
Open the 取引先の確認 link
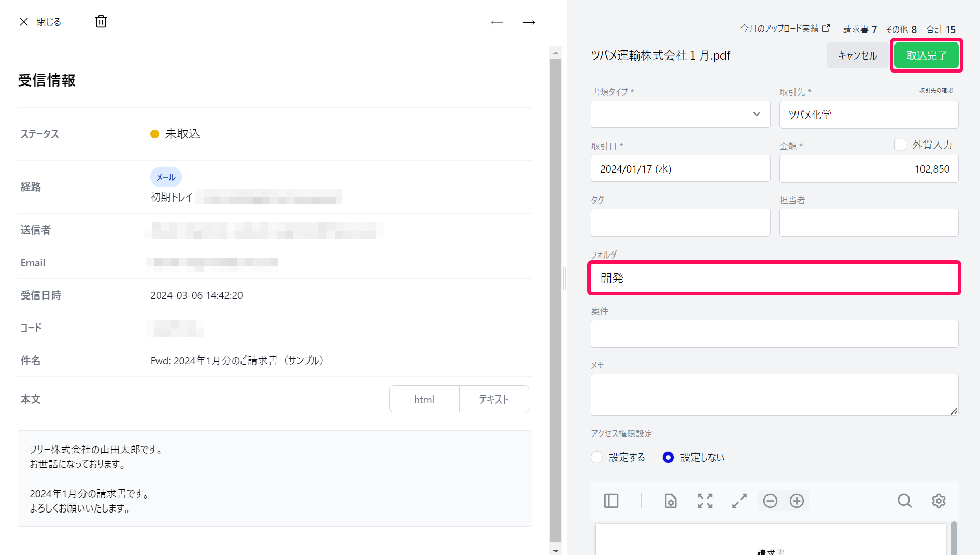[935, 90]
